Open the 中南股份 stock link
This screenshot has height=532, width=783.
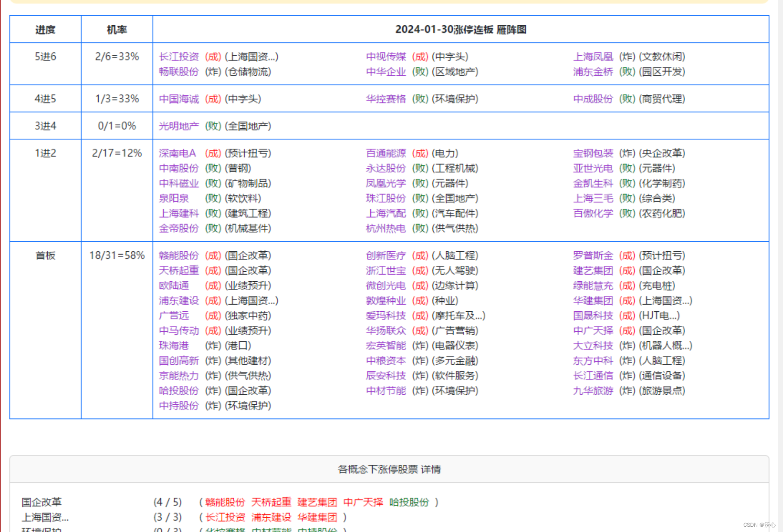pyautogui.click(x=178, y=168)
